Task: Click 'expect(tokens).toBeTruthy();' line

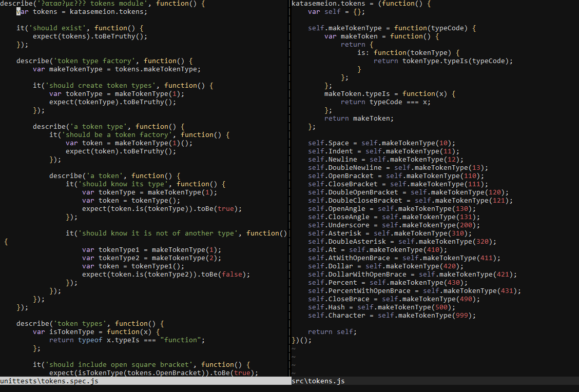Action: [x=90, y=36]
